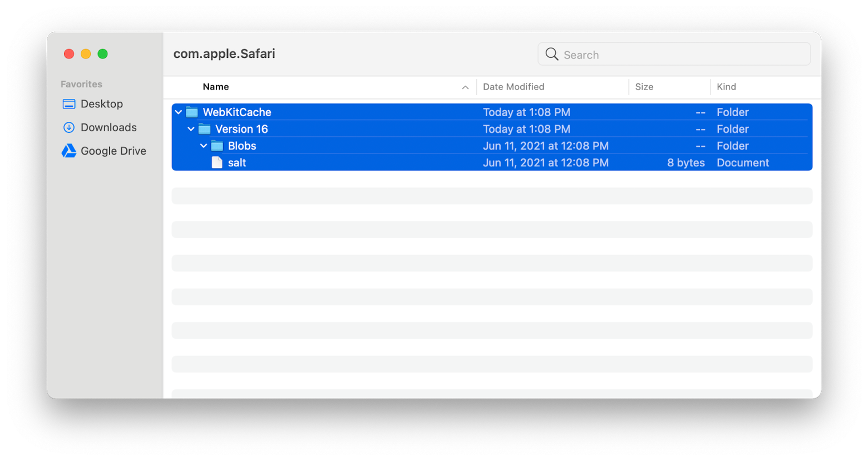
Task: Select the WebKitCache row name
Action: tap(237, 112)
